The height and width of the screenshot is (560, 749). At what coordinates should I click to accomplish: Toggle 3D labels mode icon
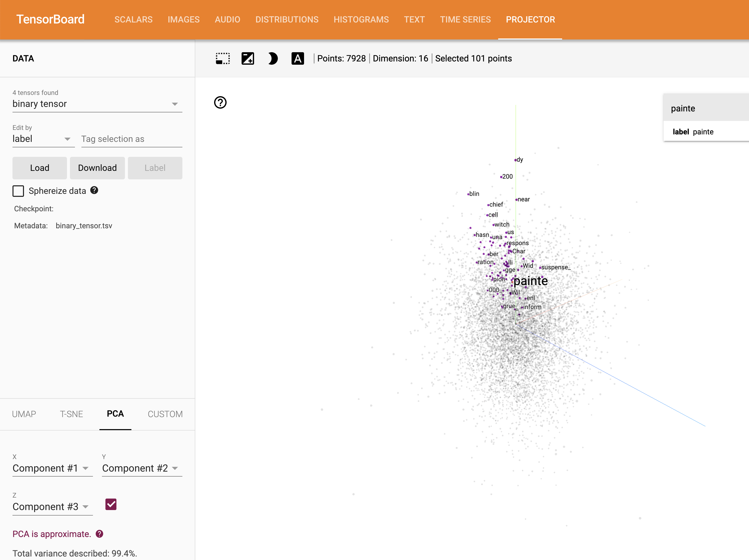click(x=297, y=59)
